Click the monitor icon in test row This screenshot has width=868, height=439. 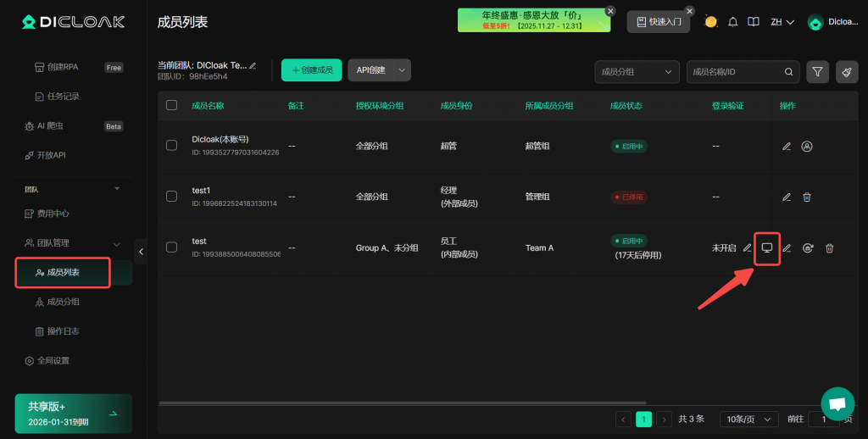pyautogui.click(x=766, y=247)
